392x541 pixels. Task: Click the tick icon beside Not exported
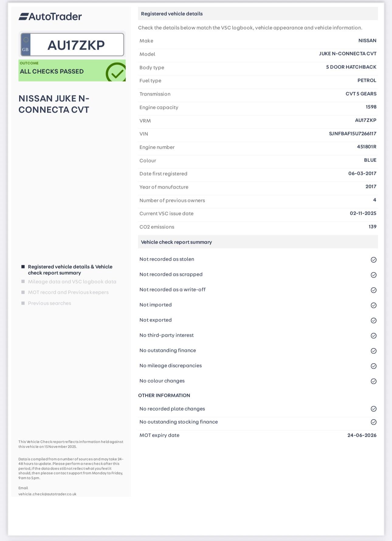373,321
